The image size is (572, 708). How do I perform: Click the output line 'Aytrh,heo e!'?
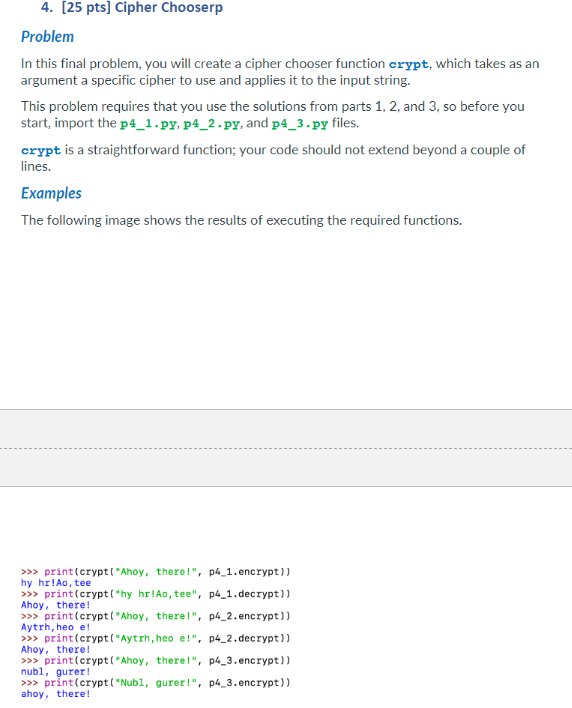(56, 627)
